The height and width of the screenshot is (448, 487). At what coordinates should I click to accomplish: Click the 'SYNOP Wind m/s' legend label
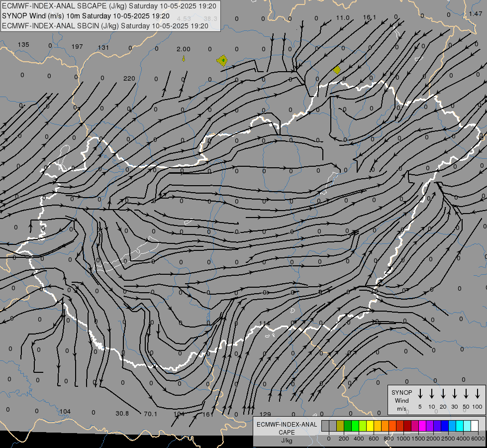point(401,400)
